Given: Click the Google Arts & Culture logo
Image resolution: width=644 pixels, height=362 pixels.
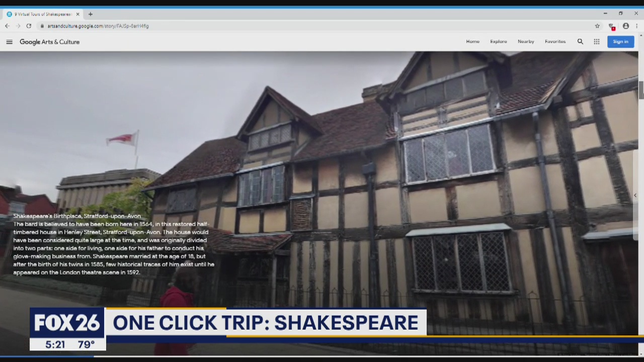Looking at the screenshot, I should pos(49,42).
